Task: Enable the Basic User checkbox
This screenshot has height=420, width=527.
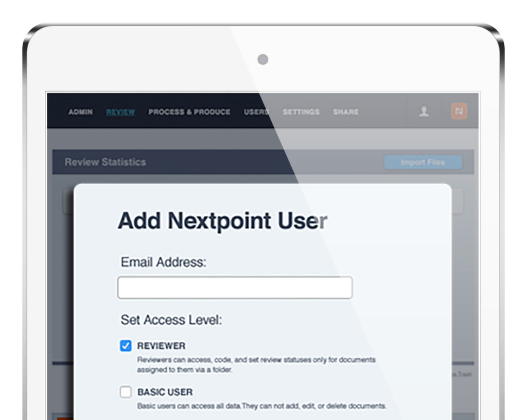Action: (x=125, y=392)
